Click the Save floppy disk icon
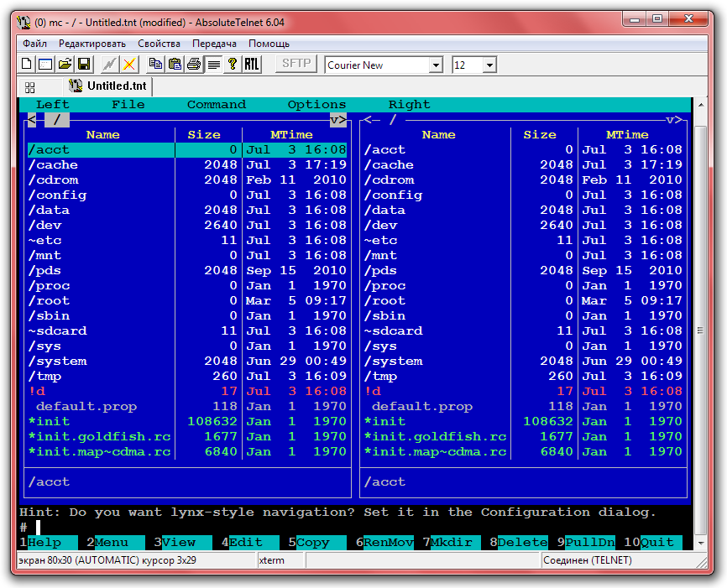This screenshot has height=588, width=727. tap(84, 64)
